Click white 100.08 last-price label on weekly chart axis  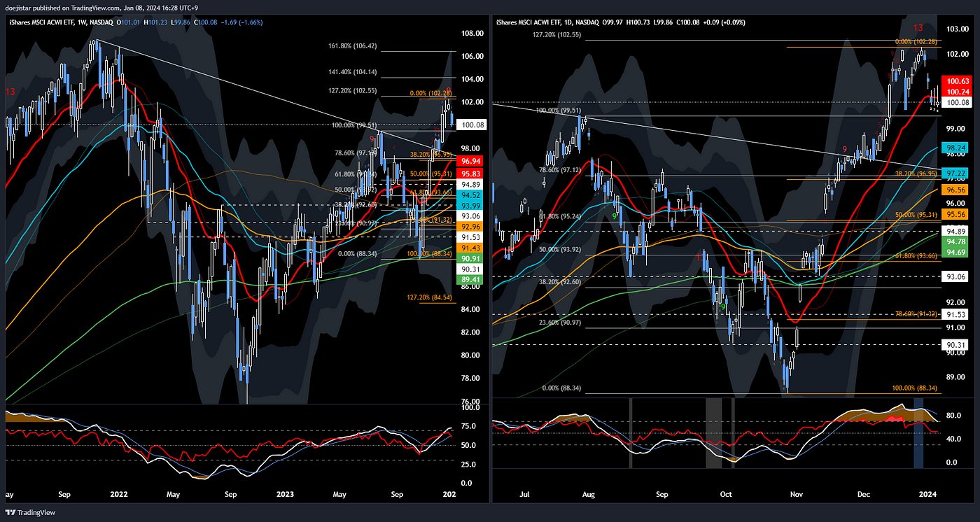pyautogui.click(x=472, y=125)
